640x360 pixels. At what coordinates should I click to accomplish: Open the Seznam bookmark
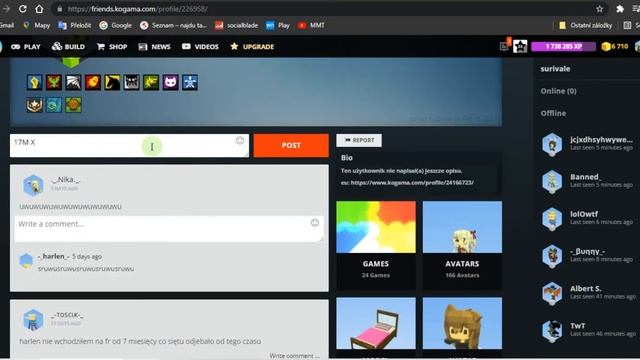click(x=173, y=25)
